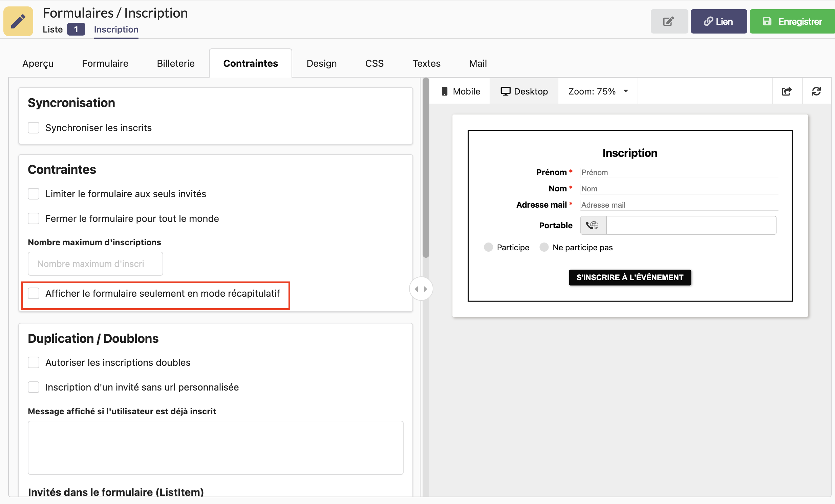This screenshot has width=835, height=504.
Task: Toggle Autoriser les inscriptions doubles
Action: click(34, 362)
